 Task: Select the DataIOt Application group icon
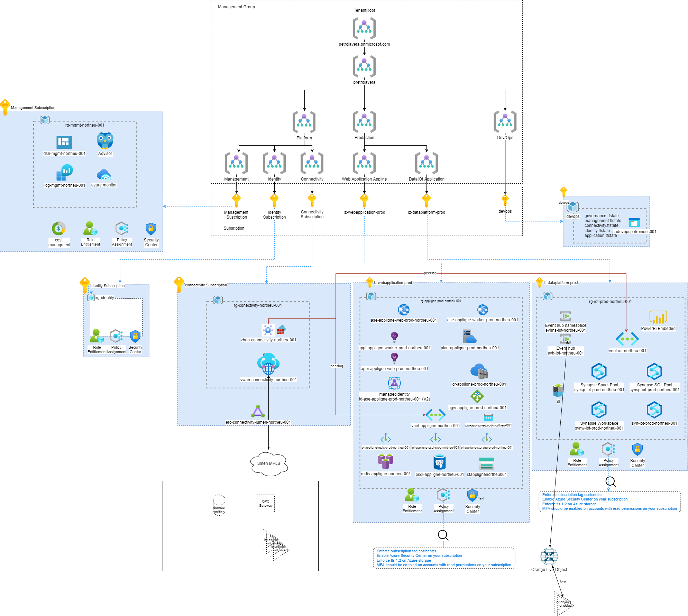pyautogui.click(x=426, y=163)
